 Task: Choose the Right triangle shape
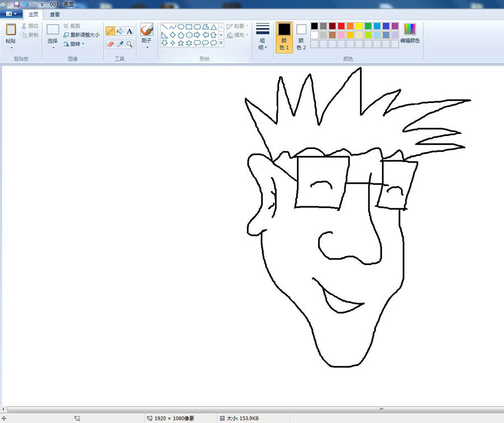[x=164, y=35]
